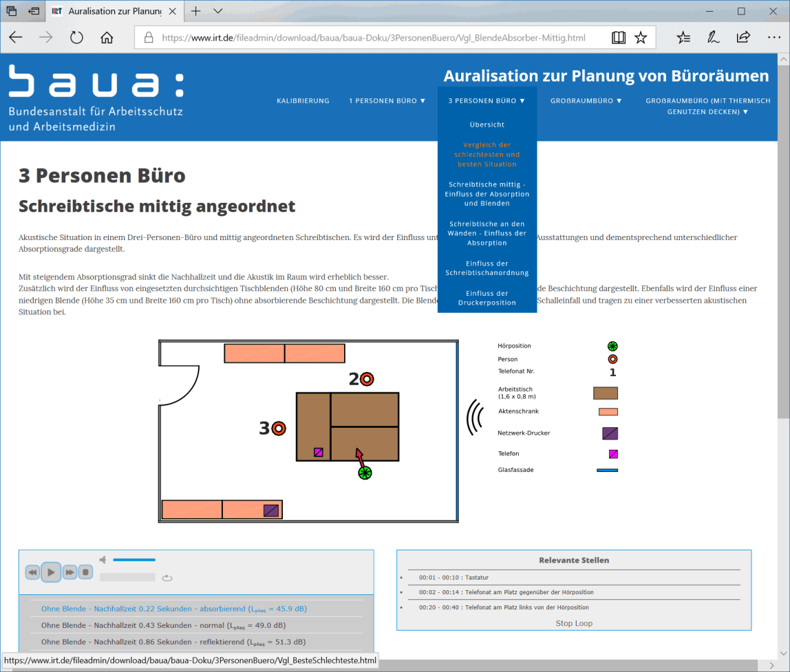790x672 pixels.
Task: Skip to next audio track
Action: [x=70, y=572]
